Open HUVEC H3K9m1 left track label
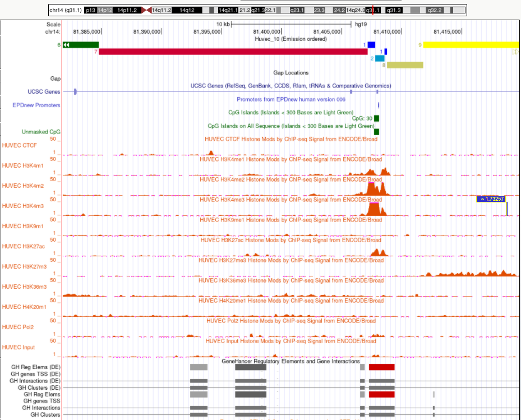The width and height of the screenshot is (521, 420). pyautogui.click(x=22, y=227)
